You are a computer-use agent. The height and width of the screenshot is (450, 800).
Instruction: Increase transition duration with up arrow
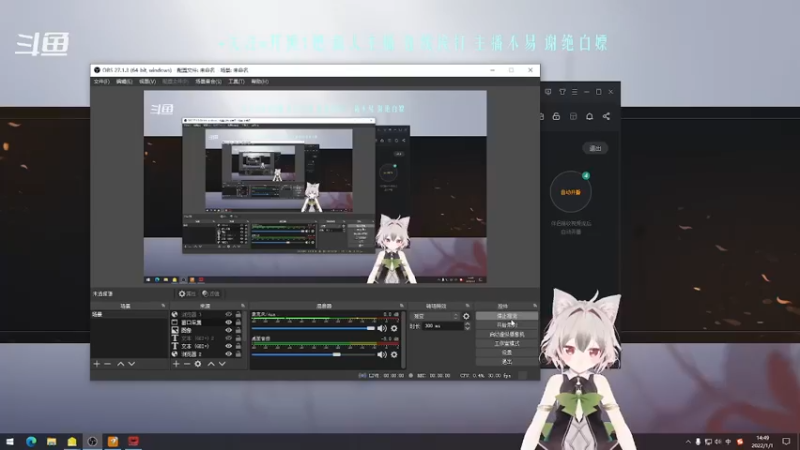click(467, 323)
